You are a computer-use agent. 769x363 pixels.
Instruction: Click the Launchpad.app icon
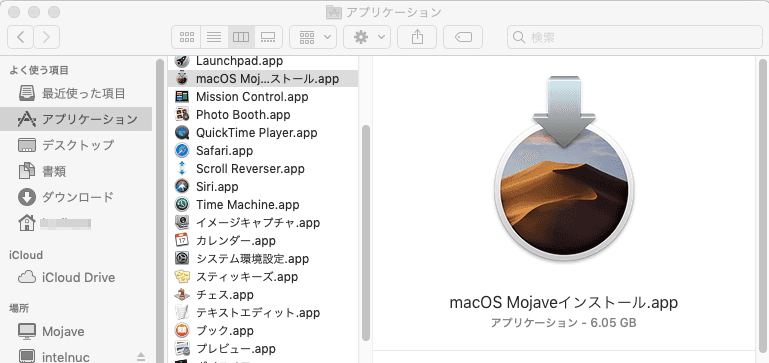click(x=182, y=61)
